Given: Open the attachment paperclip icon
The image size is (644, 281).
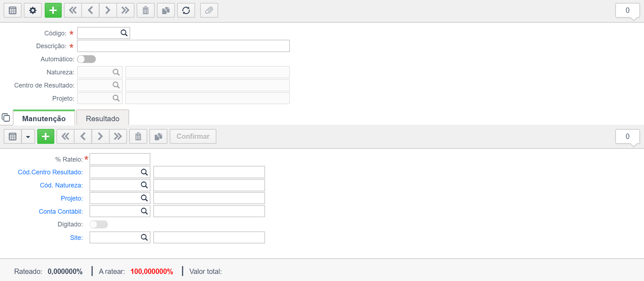Looking at the screenshot, I should point(209,11).
